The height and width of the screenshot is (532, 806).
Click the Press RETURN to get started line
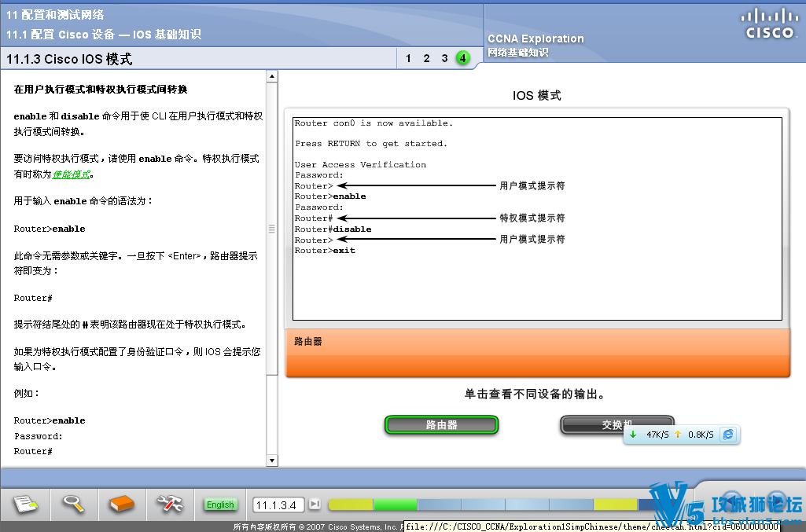(370, 144)
